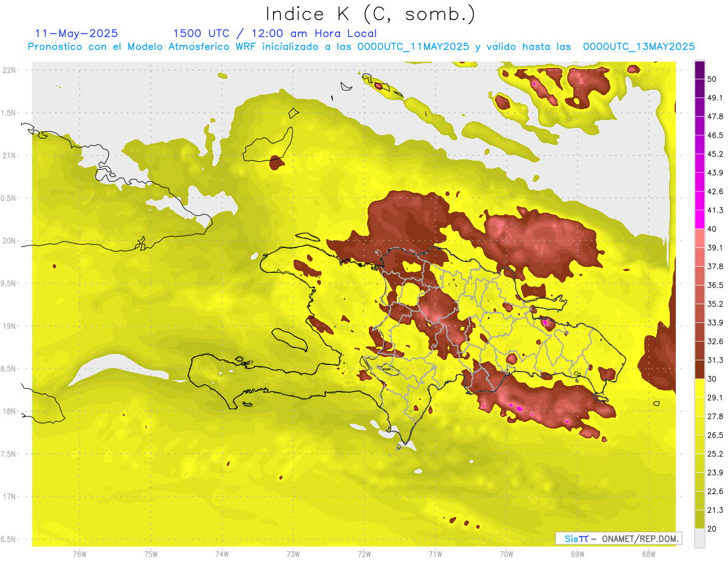Click the "22.6" color scale label
The width and height of the screenshot is (728, 562).
click(x=715, y=492)
